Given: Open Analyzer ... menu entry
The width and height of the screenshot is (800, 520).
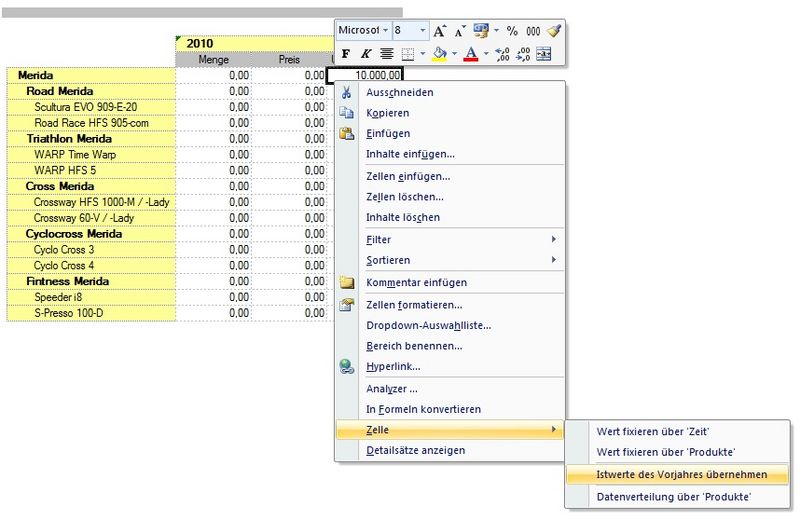Looking at the screenshot, I should pos(450,388).
